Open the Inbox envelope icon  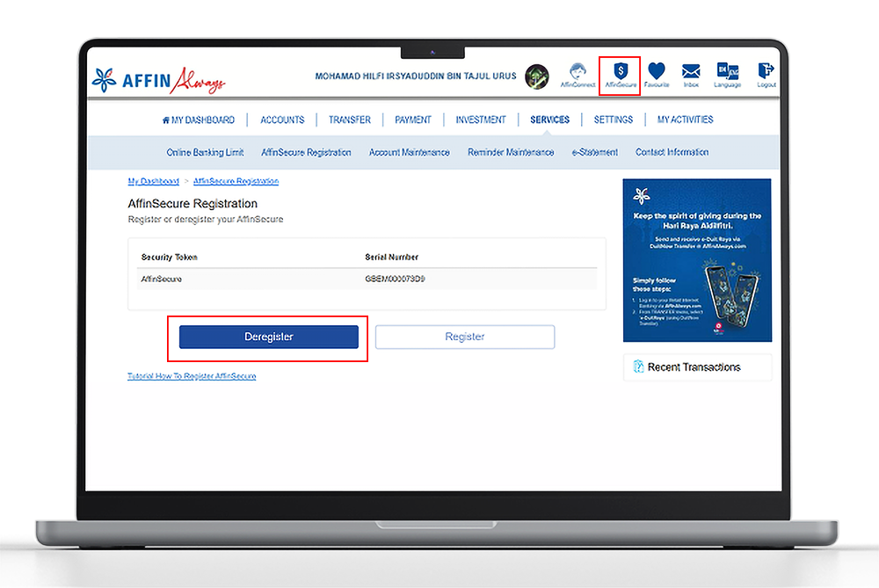[x=691, y=74]
